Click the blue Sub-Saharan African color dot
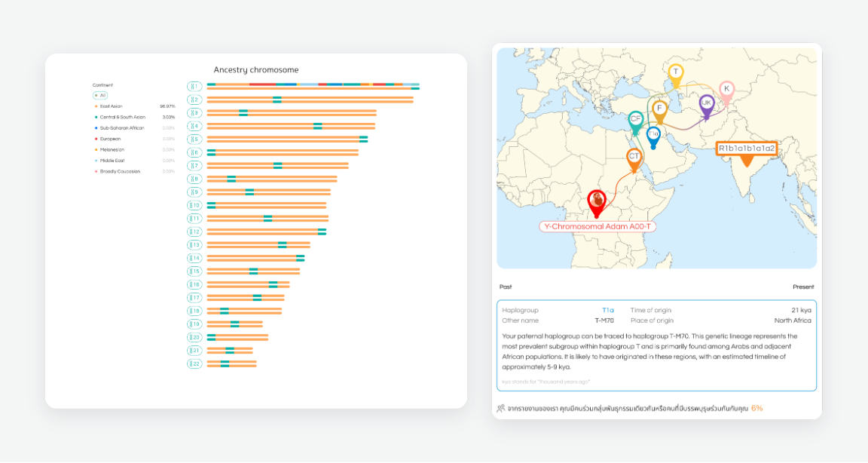868x463 pixels. pyautogui.click(x=96, y=128)
